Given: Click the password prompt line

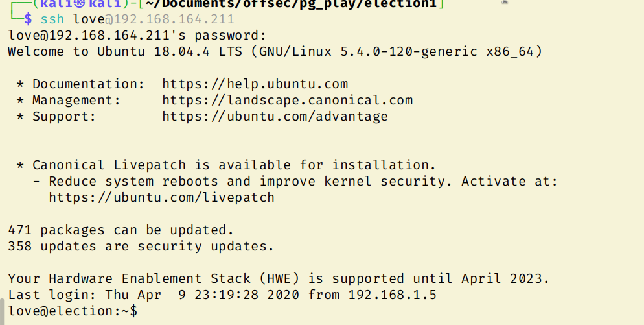Looking at the screenshot, I should 137,35.
